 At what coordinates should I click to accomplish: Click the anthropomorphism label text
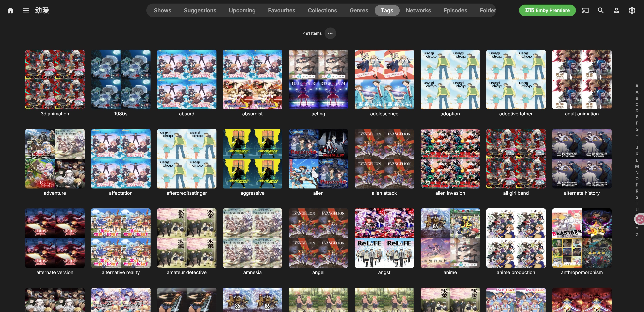(x=582, y=273)
